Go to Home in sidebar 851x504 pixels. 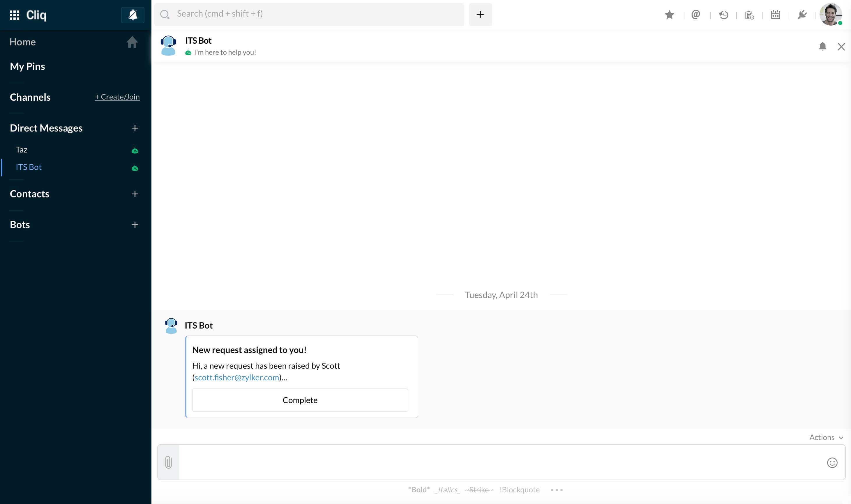22,42
